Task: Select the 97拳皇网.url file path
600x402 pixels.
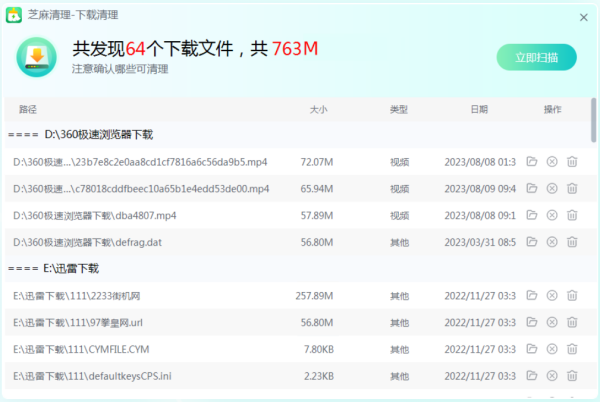Action: tap(78, 323)
